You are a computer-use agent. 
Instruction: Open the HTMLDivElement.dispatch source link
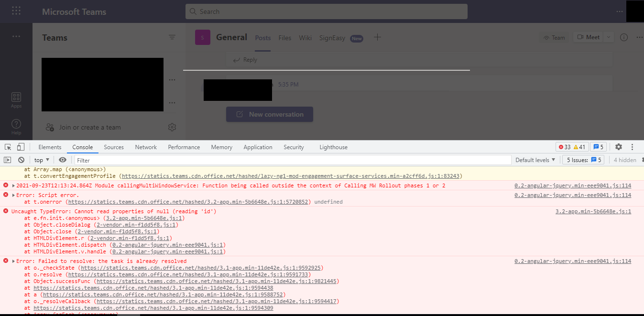169,245
